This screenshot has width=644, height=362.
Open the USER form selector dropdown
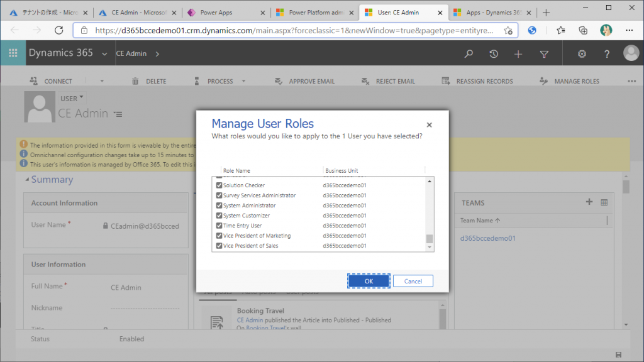pos(72,98)
